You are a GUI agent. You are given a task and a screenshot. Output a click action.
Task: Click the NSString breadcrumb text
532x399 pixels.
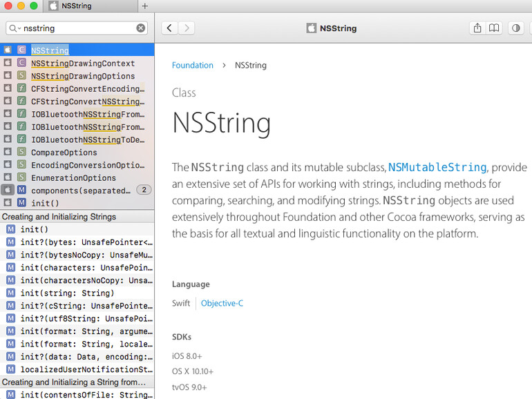250,65
